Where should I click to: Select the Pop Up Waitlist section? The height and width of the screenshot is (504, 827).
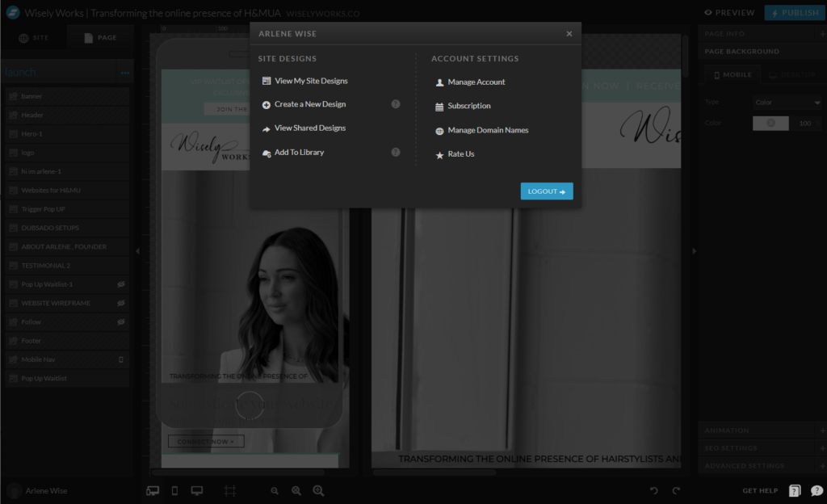click(x=67, y=379)
